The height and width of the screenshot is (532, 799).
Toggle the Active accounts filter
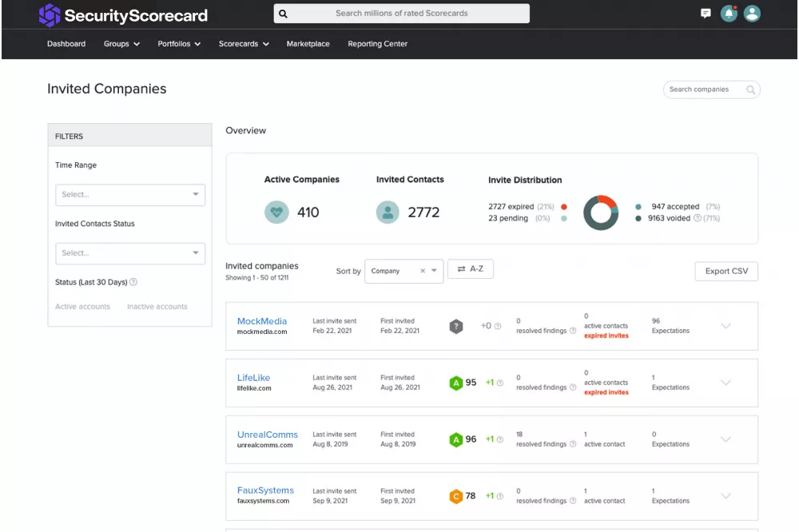coord(82,306)
